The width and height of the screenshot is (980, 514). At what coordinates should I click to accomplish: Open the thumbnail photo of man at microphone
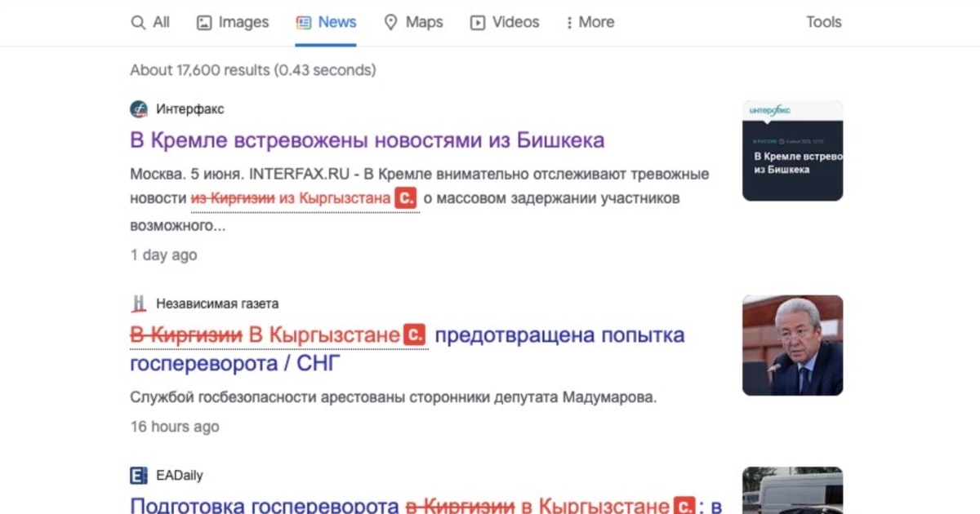(792, 345)
